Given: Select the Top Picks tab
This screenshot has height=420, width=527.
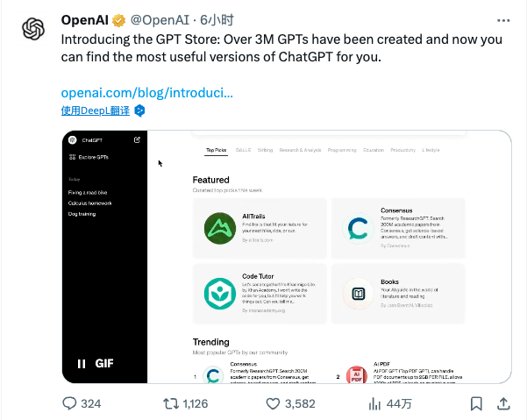Looking at the screenshot, I should 216,150.
